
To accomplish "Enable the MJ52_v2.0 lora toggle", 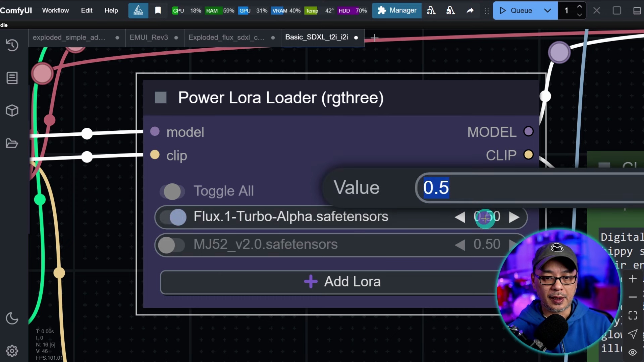I will (171, 245).
